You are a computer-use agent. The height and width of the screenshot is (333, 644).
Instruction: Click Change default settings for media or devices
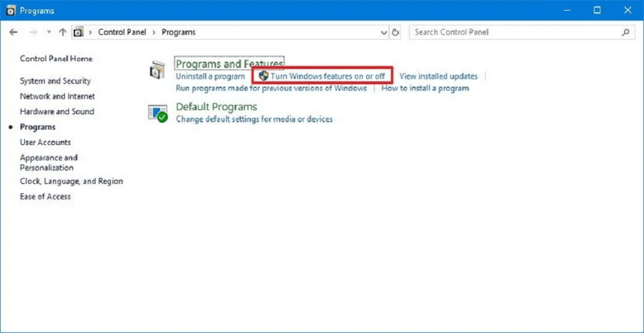click(x=254, y=120)
